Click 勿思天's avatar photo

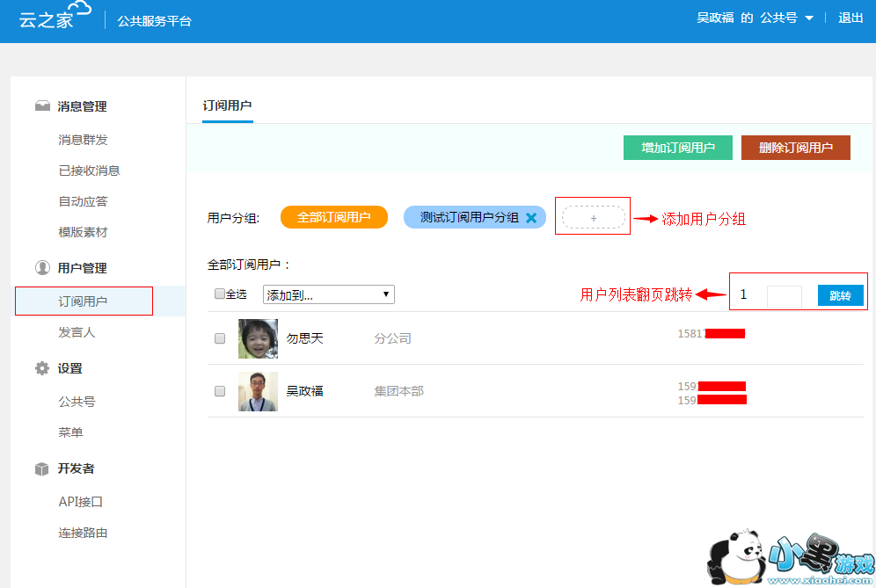click(x=258, y=338)
